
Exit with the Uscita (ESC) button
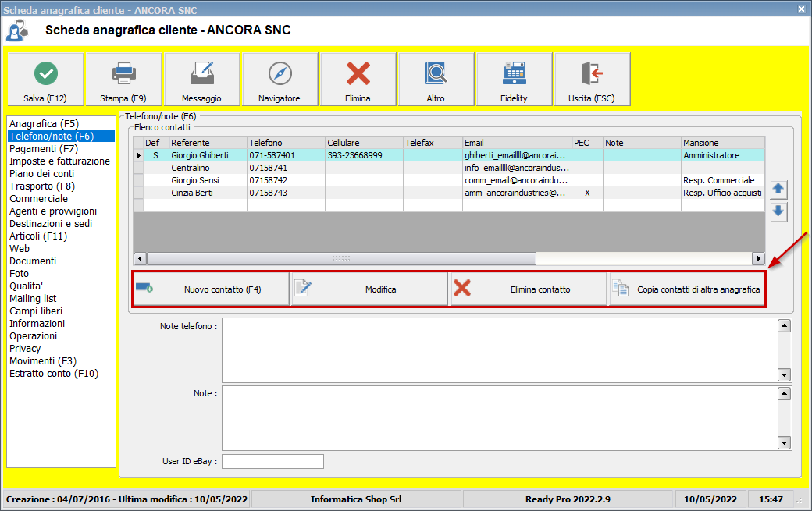593,79
